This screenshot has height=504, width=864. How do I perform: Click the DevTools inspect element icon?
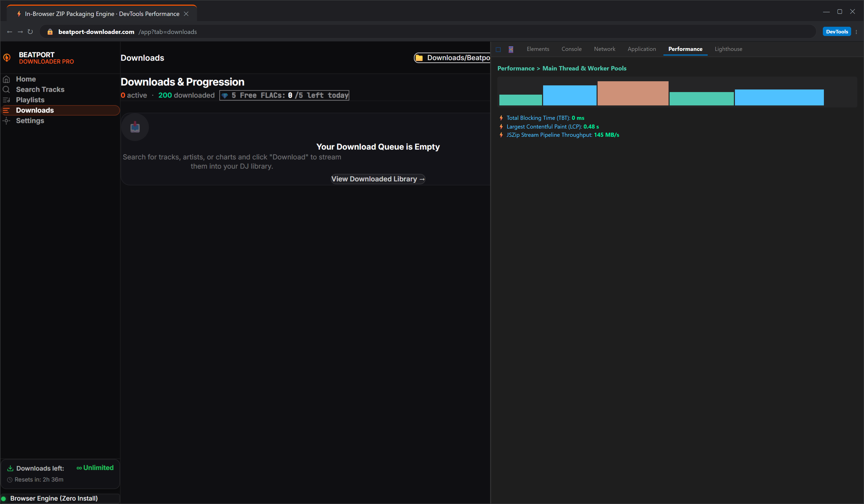tap(498, 49)
